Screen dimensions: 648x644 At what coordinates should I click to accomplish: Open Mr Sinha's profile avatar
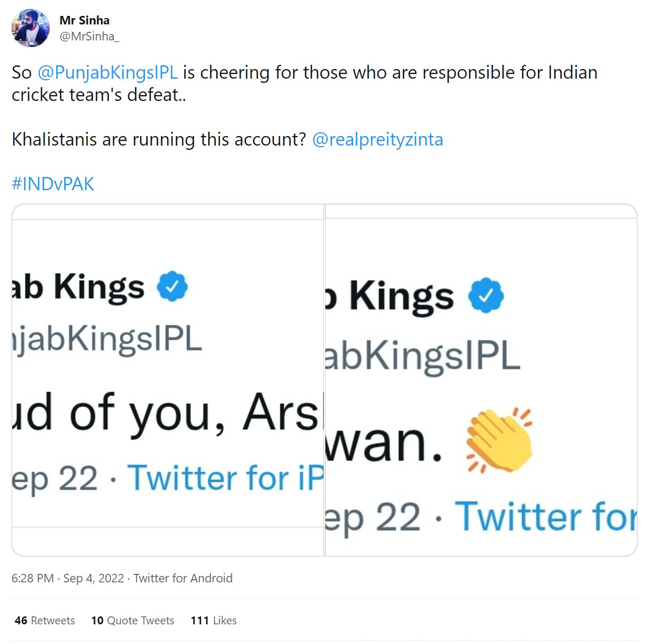(x=30, y=28)
